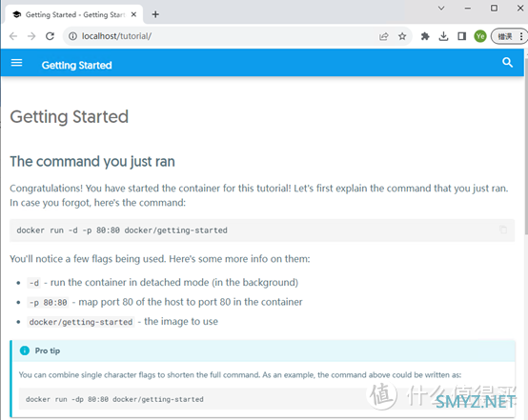Click the '-d' flag code label

click(33, 283)
